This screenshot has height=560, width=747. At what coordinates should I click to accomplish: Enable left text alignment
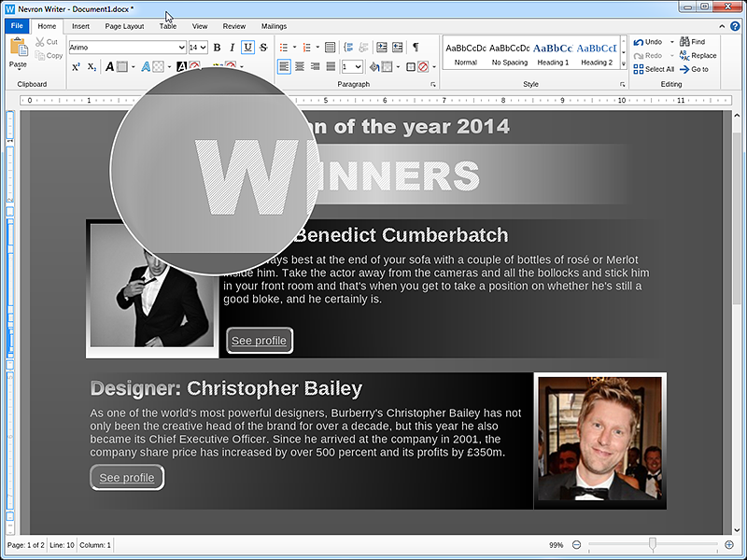284,66
